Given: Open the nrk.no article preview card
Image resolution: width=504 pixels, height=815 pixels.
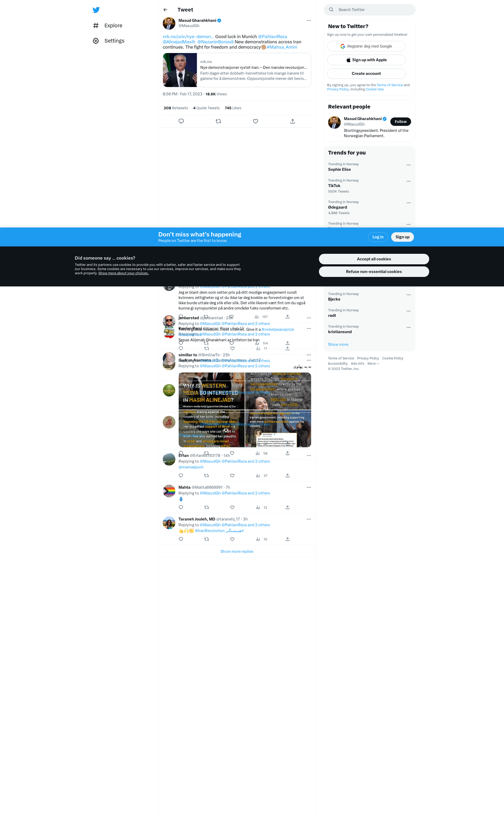Looking at the screenshot, I should [x=237, y=70].
